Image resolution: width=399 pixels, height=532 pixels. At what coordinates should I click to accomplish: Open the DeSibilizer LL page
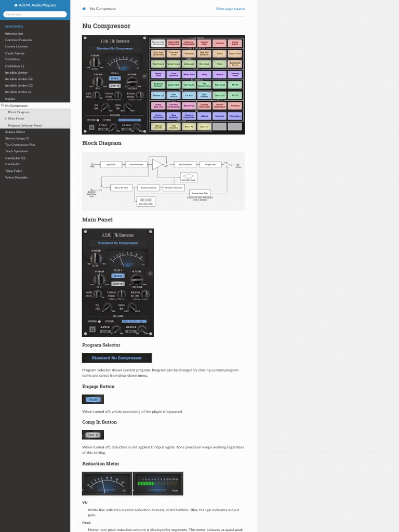point(15,66)
